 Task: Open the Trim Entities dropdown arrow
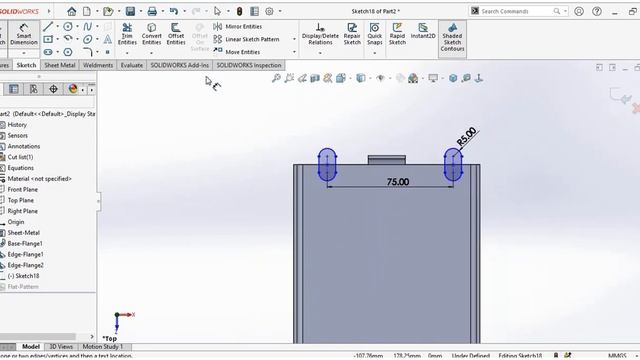[127, 53]
